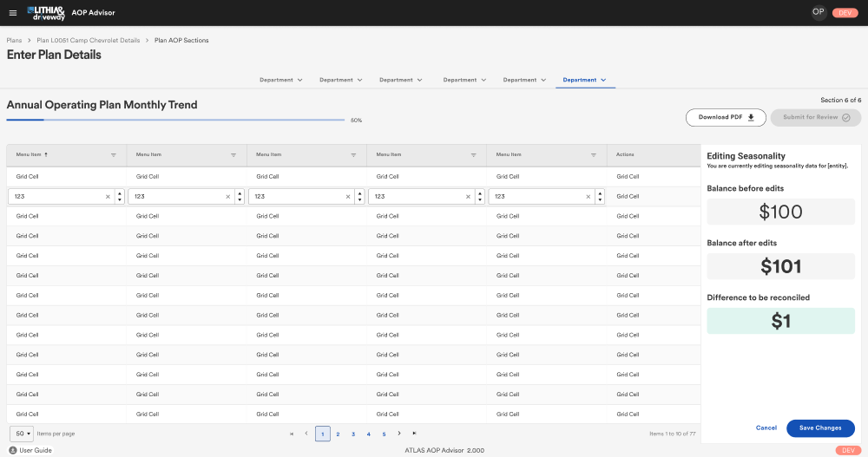Clear the first 123 input with X icon
The height and width of the screenshot is (457, 868).
[108, 197]
